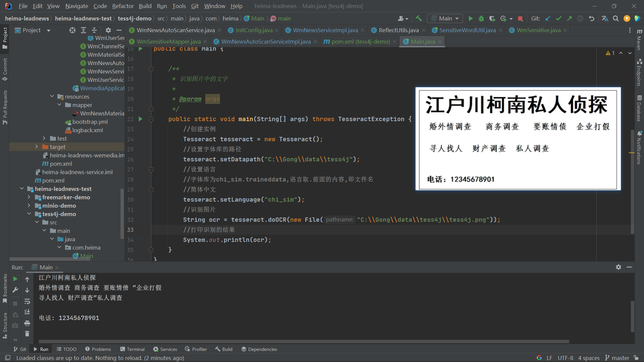The image size is (644, 362).
Task: Click the Git update project arrow
Action: (548, 18)
